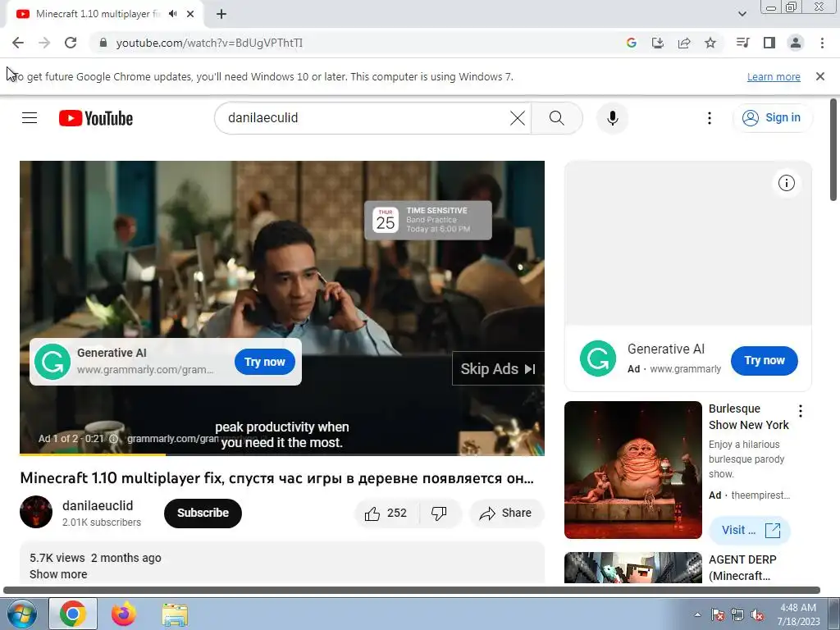This screenshot has width=840, height=630.
Task: Click the video title text
Action: (277, 478)
